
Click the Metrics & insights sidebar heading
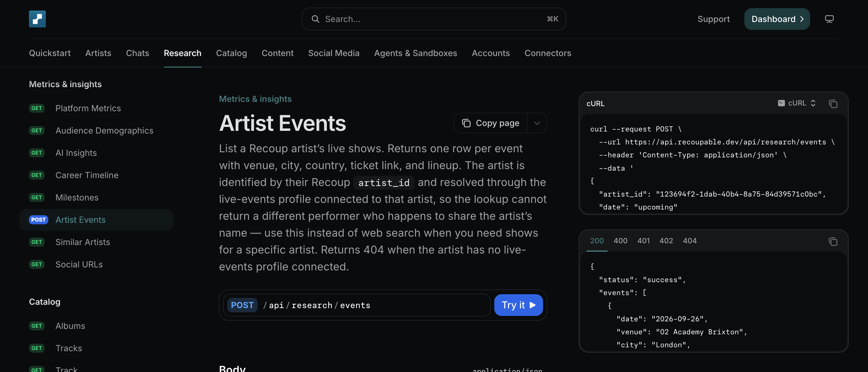tap(65, 84)
